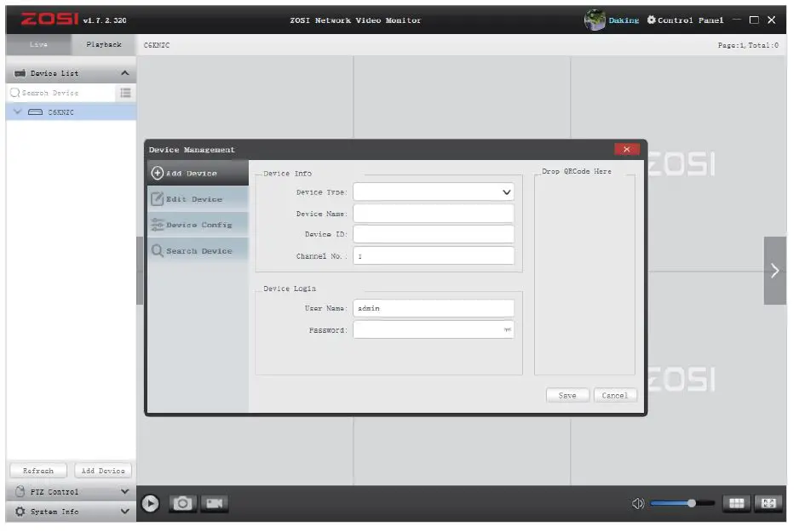Image resolution: width=799 pixels, height=532 pixels.
Task: Click the Device List header icon
Action: 20,73
